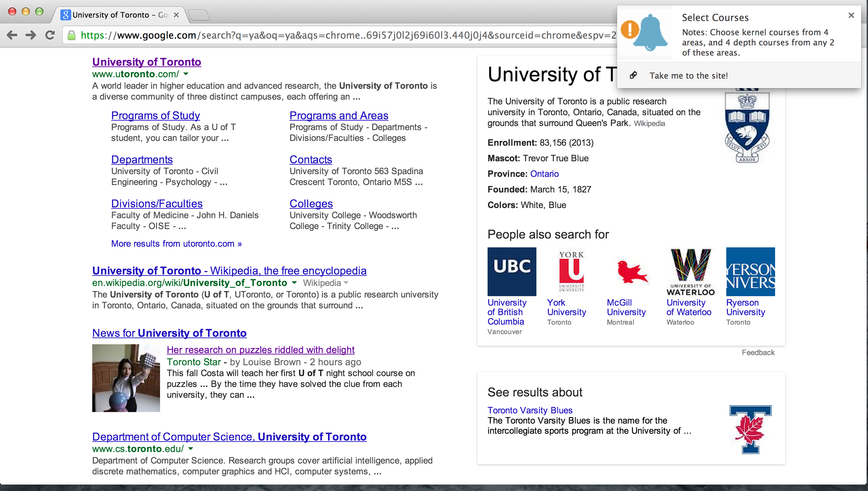The image size is (868, 491).
Task: Expand the www.utoronto.com URL dropdown arrow
Action: [186, 74]
